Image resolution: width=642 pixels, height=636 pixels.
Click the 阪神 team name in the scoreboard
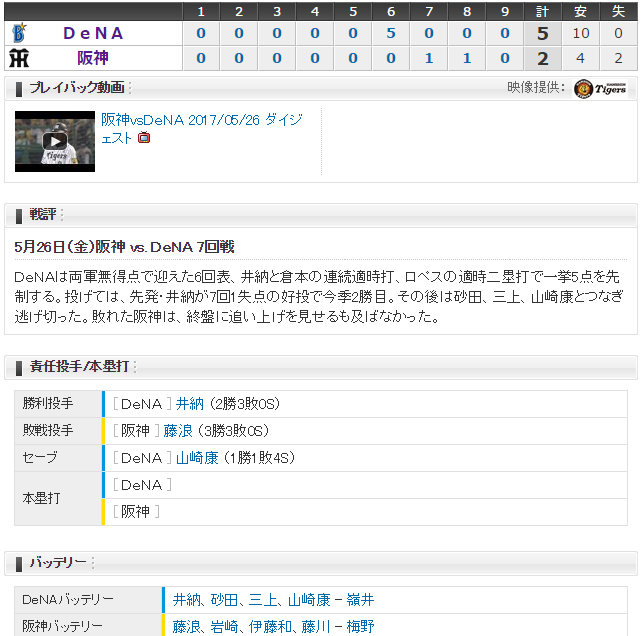point(93,58)
